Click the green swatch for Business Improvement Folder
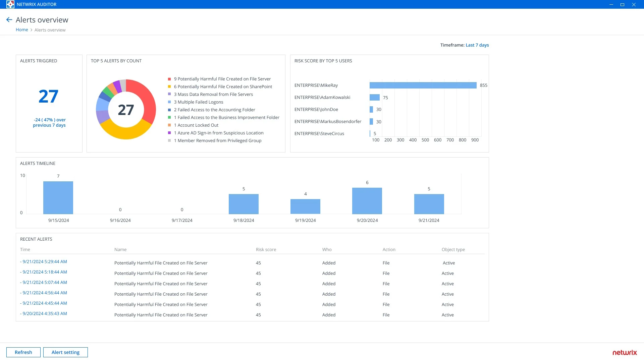This screenshot has width=644, height=362. coord(169,117)
